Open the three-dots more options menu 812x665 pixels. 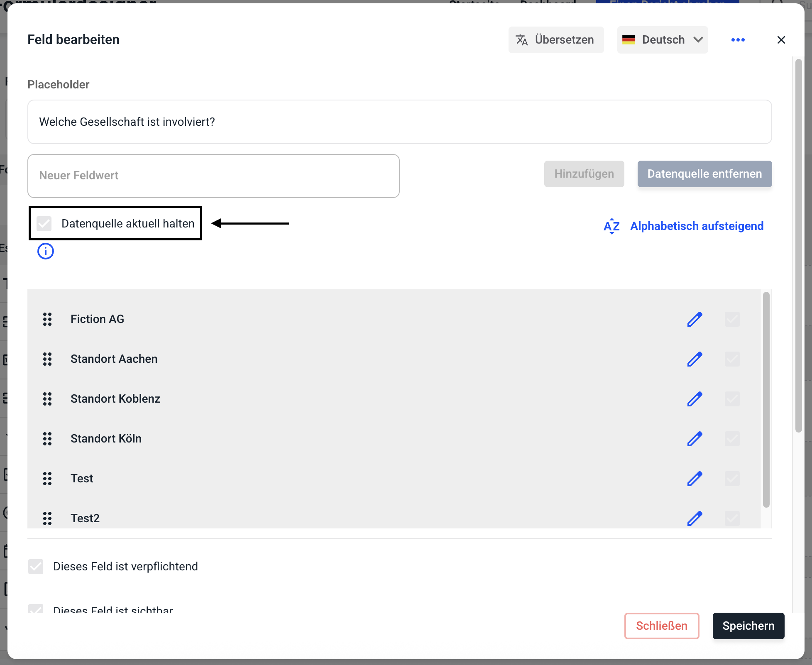[x=738, y=40]
